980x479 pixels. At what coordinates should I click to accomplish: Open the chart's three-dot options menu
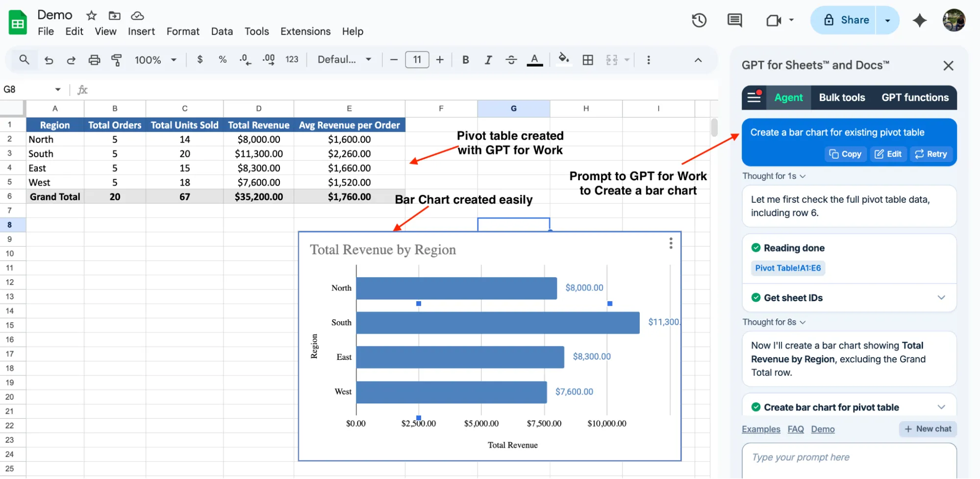click(x=670, y=243)
